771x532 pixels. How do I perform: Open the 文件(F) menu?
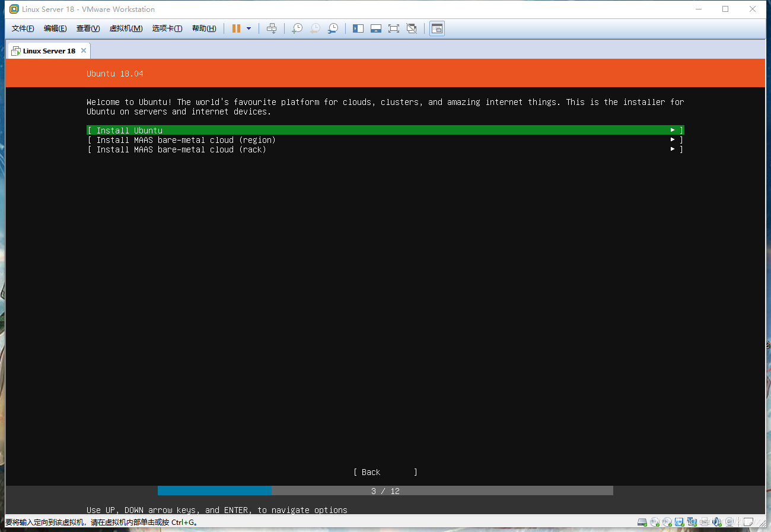pyautogui.click(x=23, y=28)
